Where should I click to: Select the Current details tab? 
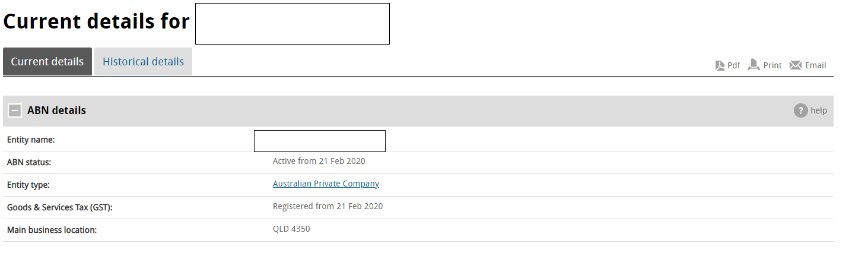pos(47,62)
